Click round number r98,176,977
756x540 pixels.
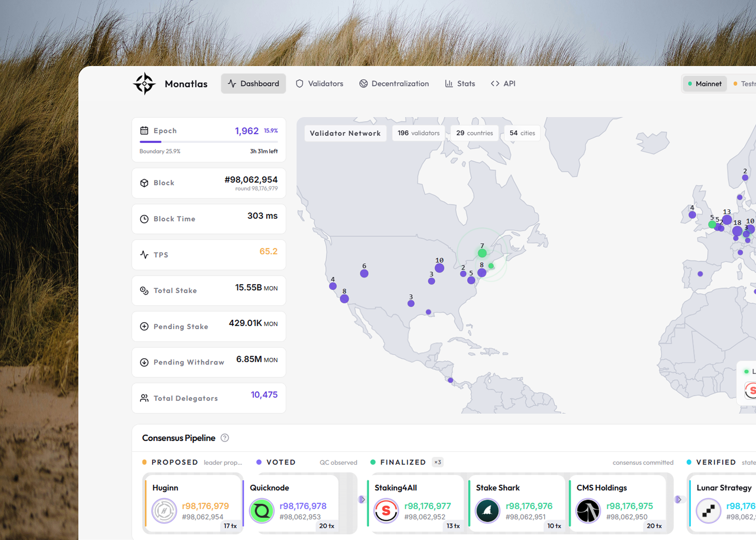point(428,506)
